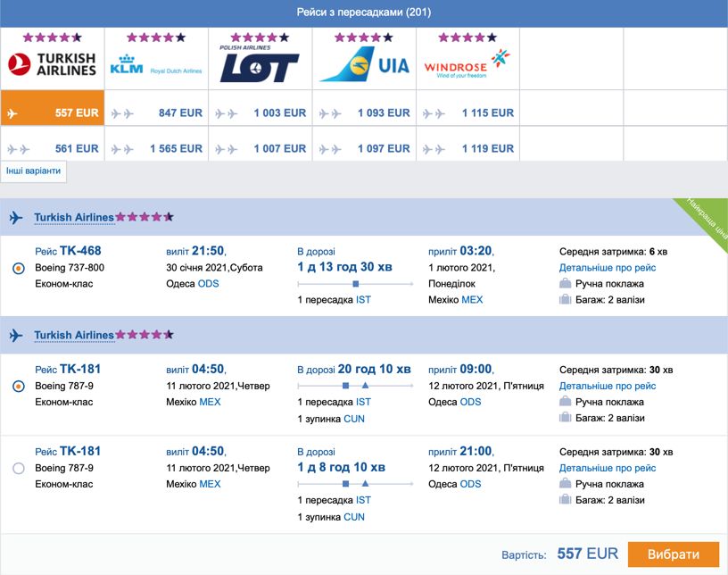728x575 pixels.
Task: Click baggage suitcase icon for TK-468
Action: point(565,299)
